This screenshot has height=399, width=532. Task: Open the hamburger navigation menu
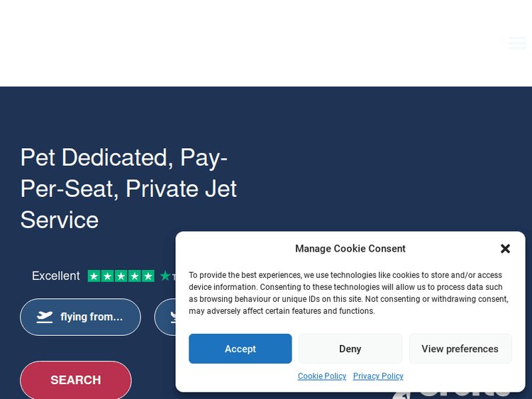tap(517, 43)
